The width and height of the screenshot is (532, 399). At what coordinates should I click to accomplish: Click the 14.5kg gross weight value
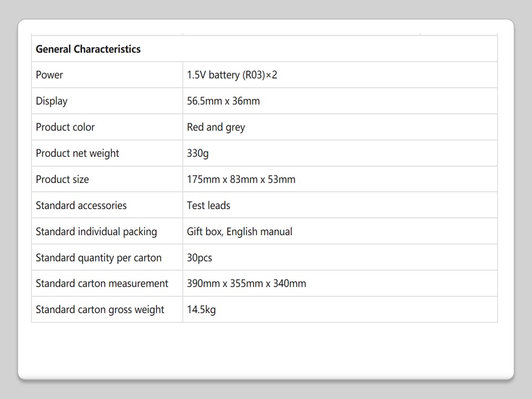pos(201,309)
